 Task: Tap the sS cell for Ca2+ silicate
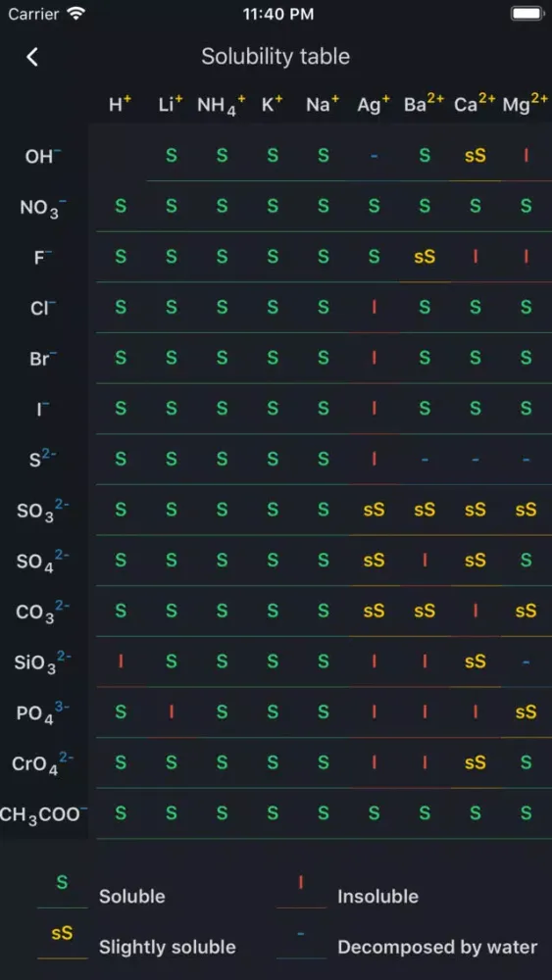click(475, 661)
